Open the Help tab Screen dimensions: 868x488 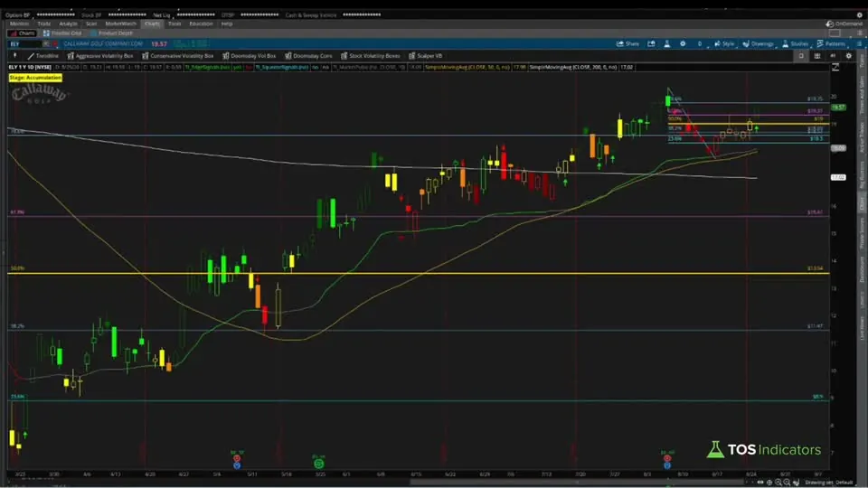click(227, 23)
